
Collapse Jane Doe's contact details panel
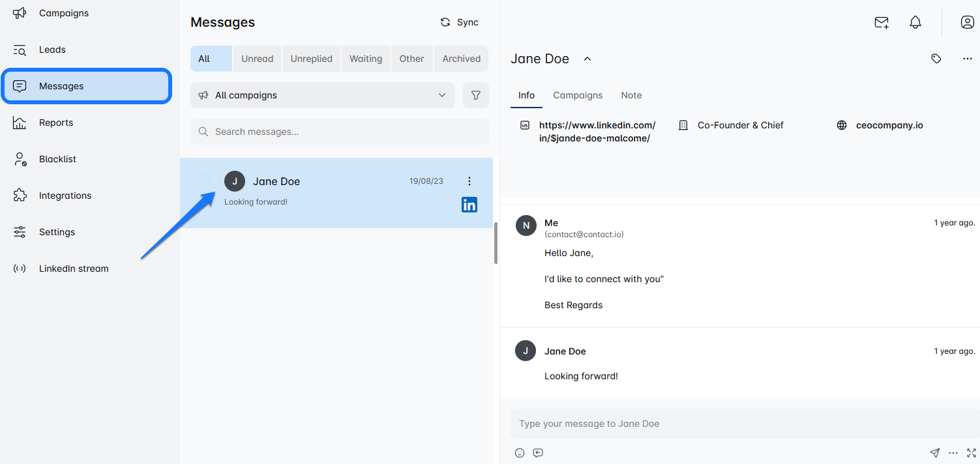tap(586, 58)
